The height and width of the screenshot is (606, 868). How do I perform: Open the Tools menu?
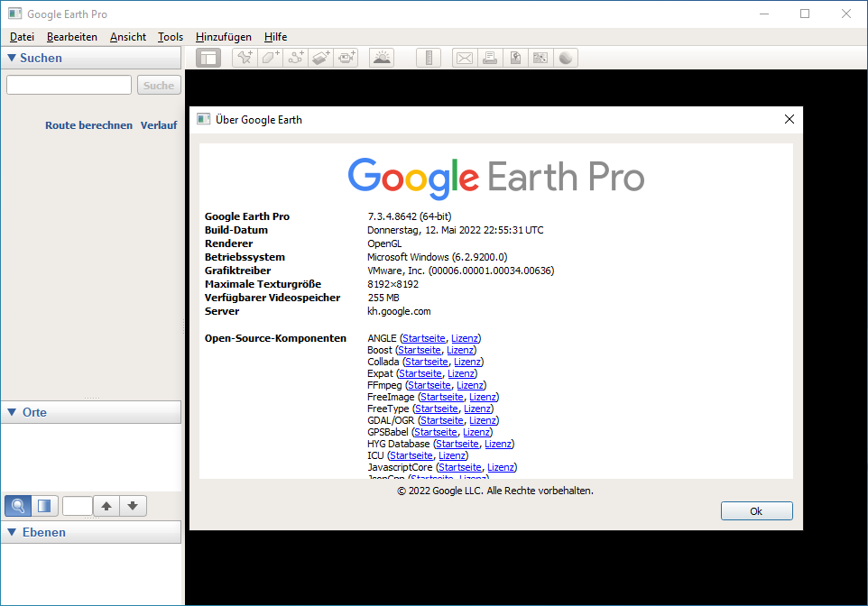tap(171, 37)
